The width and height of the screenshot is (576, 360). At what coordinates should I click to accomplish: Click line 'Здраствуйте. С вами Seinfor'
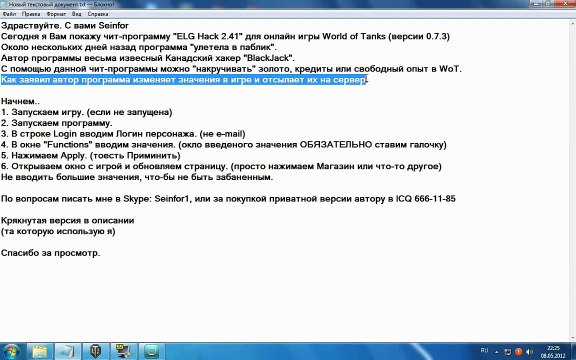pos(65,26)
